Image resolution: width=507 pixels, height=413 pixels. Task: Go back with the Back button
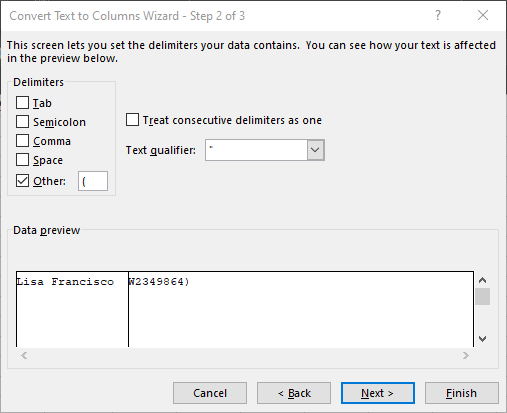294,393
